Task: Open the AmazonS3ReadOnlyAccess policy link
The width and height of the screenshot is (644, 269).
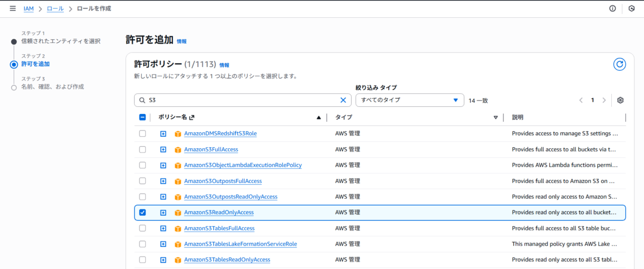Action: coord(219,213)
